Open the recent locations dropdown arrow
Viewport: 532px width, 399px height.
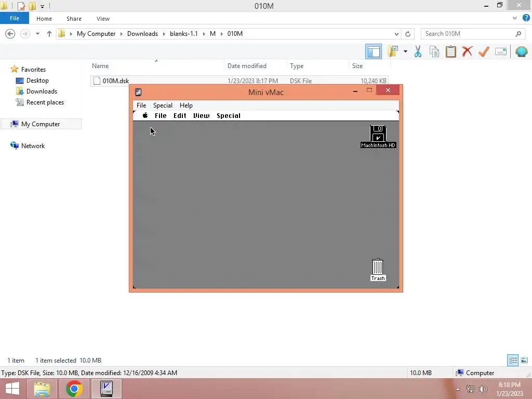click(x=37, y=34)
